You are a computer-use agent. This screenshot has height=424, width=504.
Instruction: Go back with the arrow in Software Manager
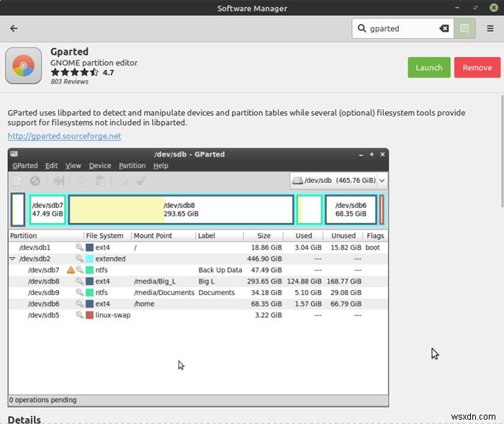[x=14, y=28]
